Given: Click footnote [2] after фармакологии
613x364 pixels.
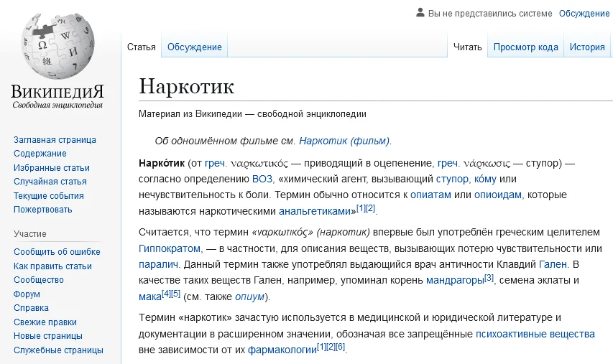Looking at the screenshot, I should [331, 347].
